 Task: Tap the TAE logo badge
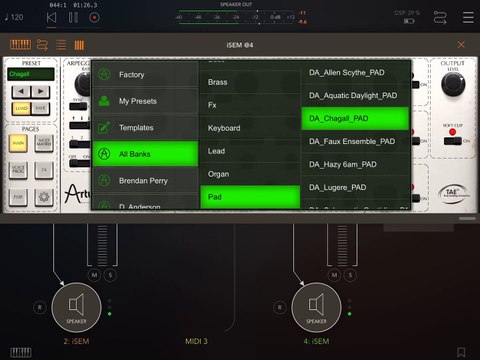[x=454, y=193]
